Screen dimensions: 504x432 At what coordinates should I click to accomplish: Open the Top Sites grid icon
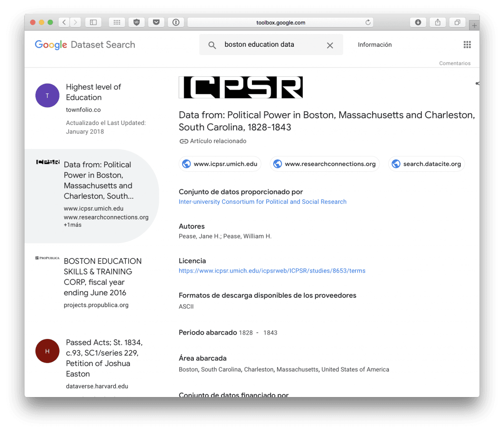tap(117, 22)
